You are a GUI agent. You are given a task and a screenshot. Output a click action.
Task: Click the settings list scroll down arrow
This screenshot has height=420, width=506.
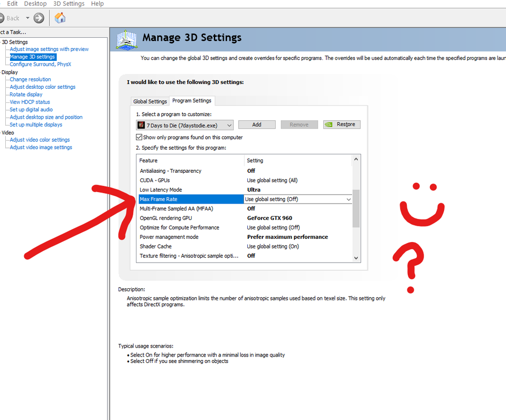(x=356, y=258)
